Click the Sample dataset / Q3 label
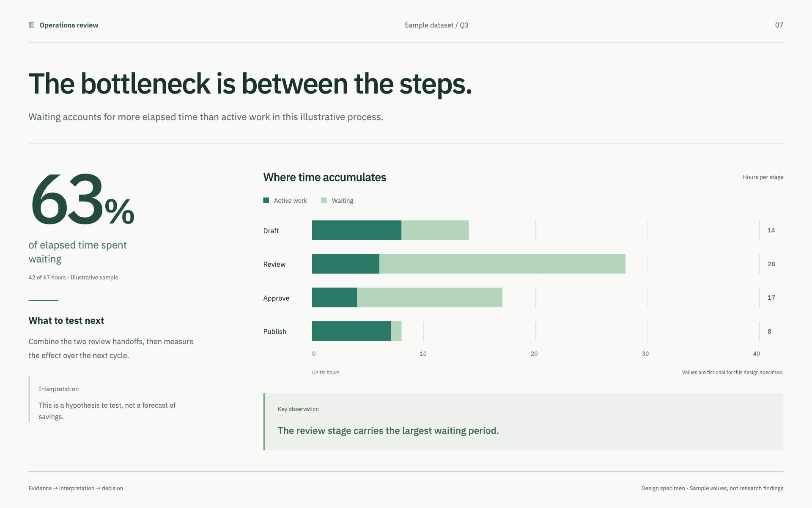812x508 pixels. 436,25
